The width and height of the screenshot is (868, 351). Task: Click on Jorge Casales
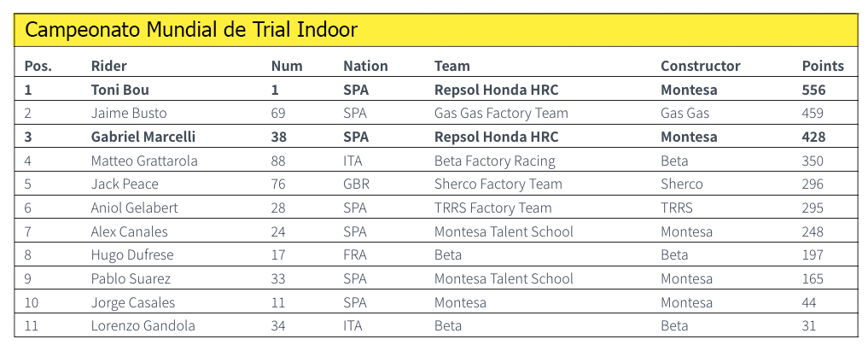tap(132, 302)
